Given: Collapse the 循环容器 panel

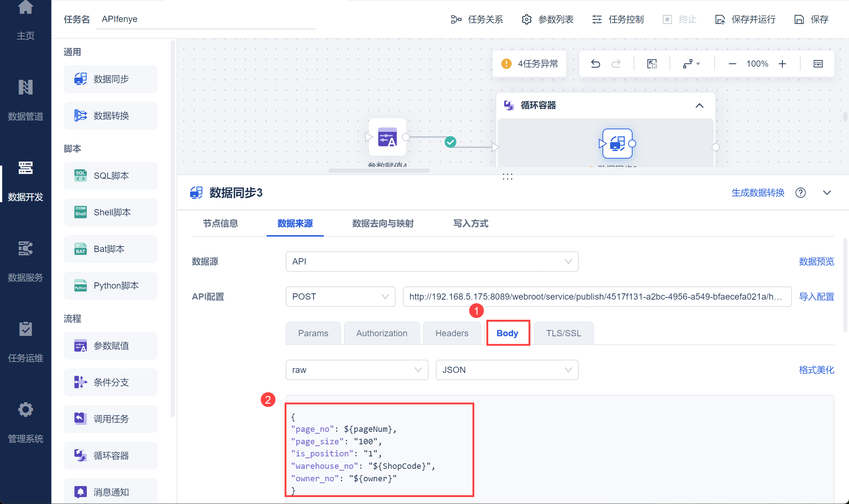Looking at the screenshot, I should click(699, 105).
